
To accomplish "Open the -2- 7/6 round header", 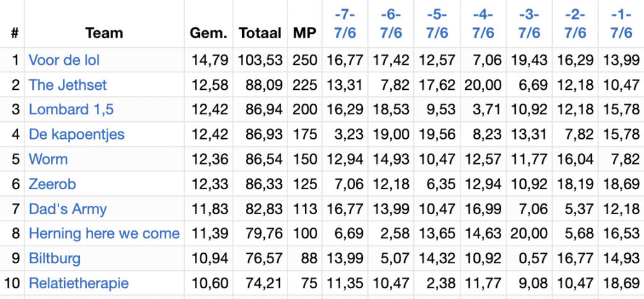I will pos(575,24).
